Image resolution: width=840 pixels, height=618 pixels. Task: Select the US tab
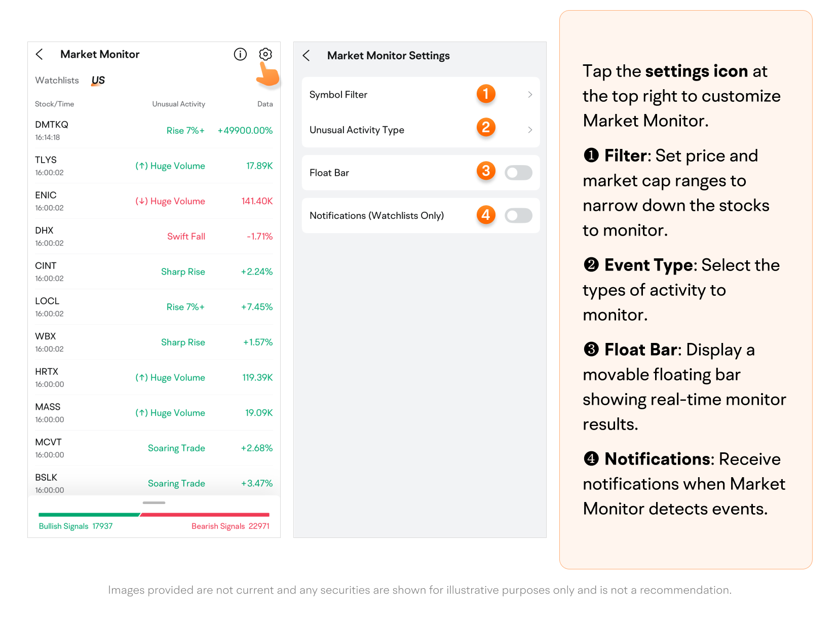point(98,81)
